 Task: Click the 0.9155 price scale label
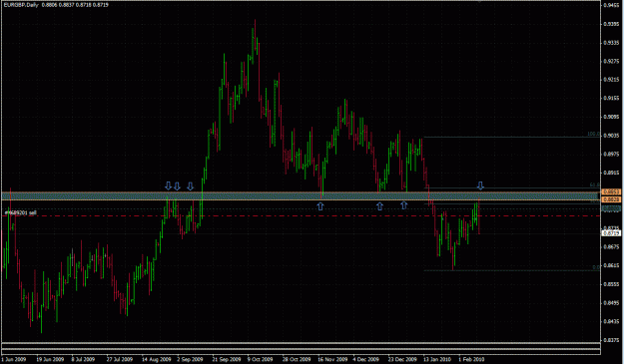click(x=611, y=98)
